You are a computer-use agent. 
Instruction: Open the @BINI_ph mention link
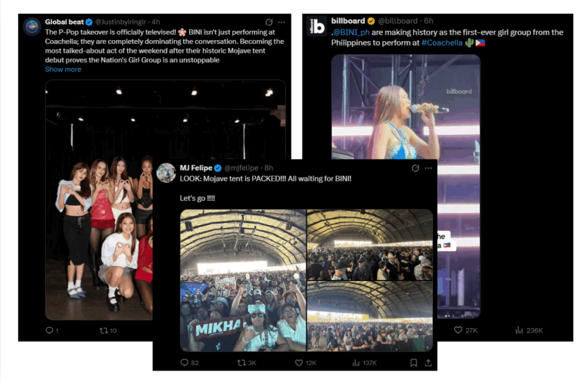pos(351,33)
